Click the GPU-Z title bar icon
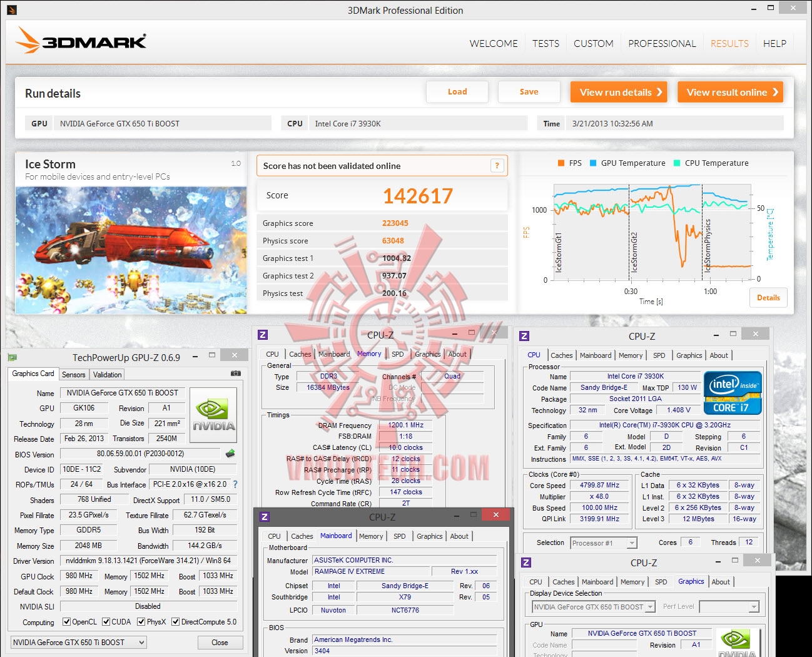 (x=12, y=357)
